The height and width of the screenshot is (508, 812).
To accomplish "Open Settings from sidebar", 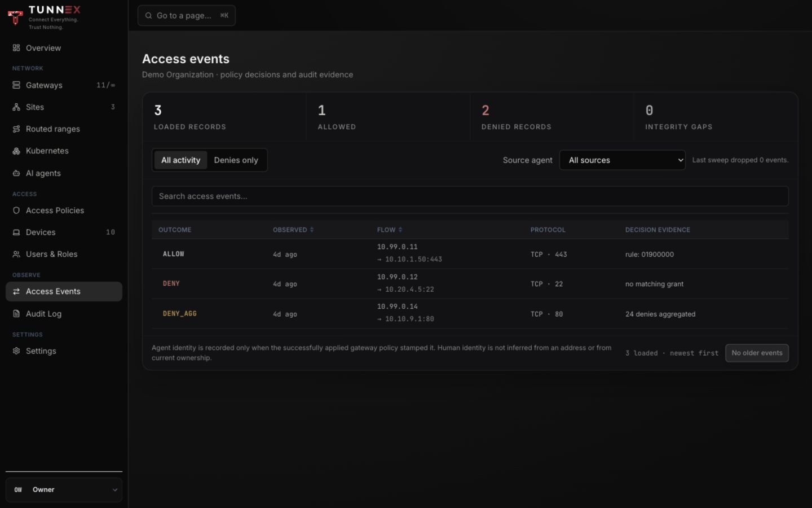I will click(64, 351).
